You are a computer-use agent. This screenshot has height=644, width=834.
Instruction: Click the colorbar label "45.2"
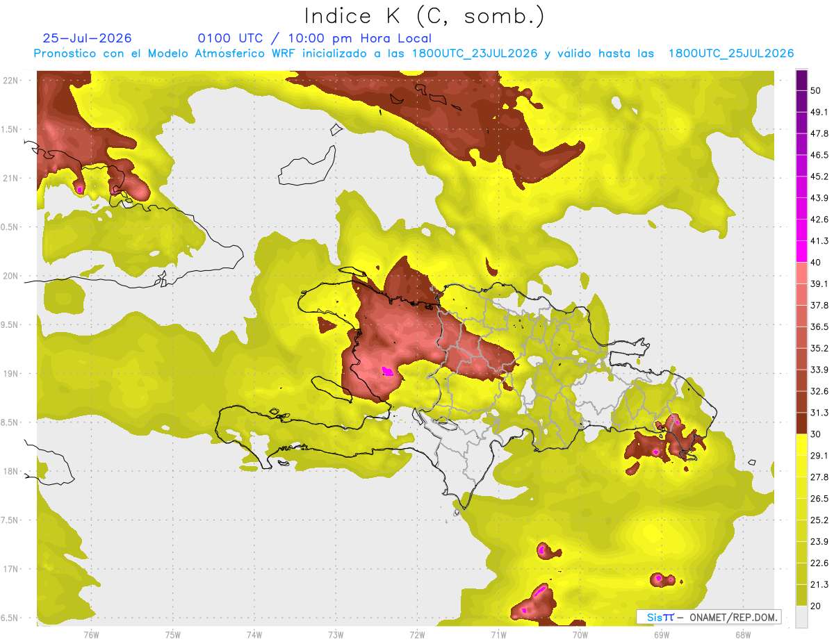pyautogui.click(x=819, y=177)
